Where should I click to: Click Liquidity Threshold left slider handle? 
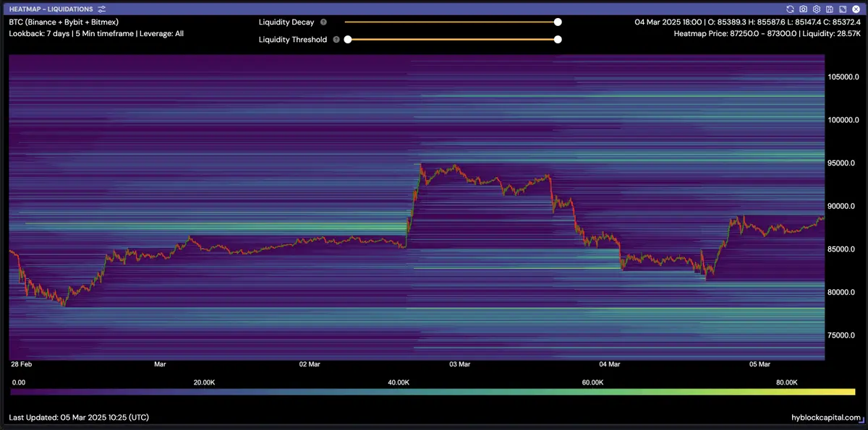pyautogui.click(x=348, y=40)
